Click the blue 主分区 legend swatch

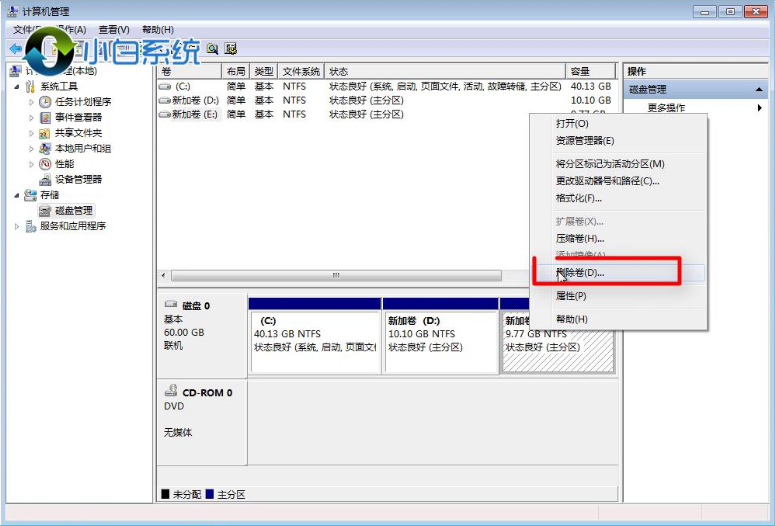[x=210, y=494]
